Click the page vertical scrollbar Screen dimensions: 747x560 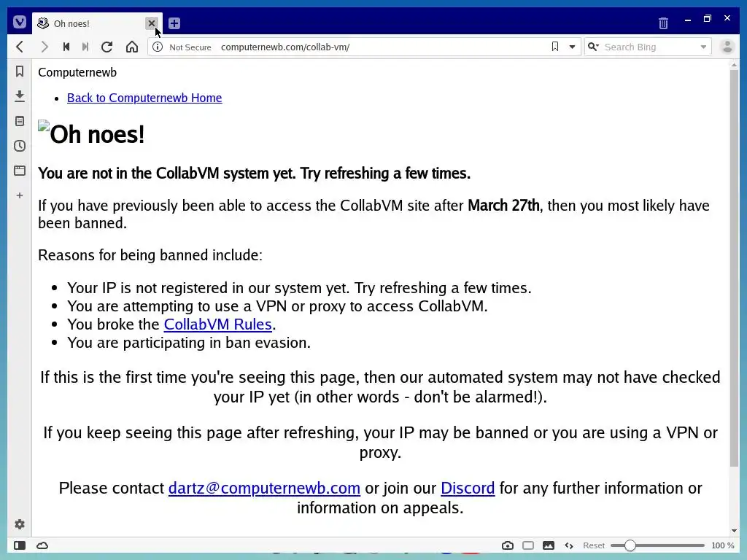(x=734, y=268)
